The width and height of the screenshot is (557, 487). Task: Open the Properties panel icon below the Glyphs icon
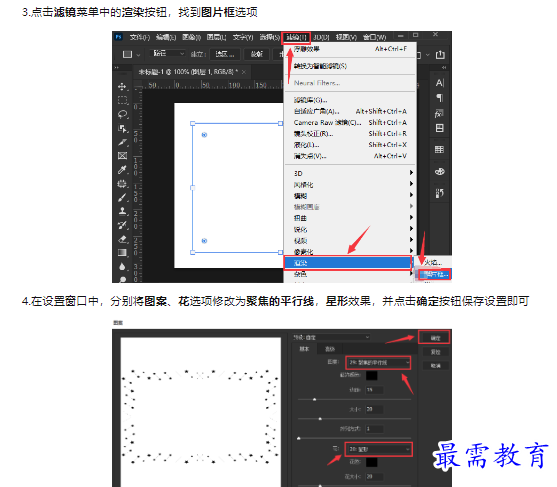point(439,128)
